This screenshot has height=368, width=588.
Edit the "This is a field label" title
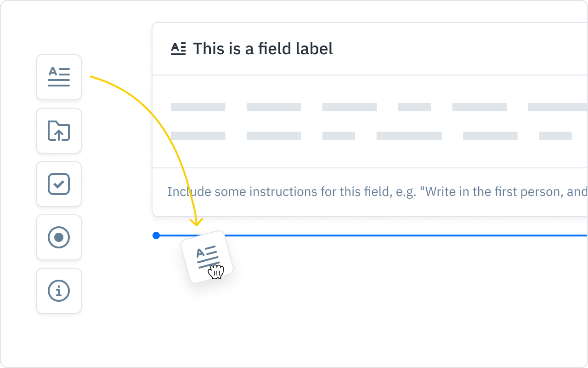pos(263,49)
